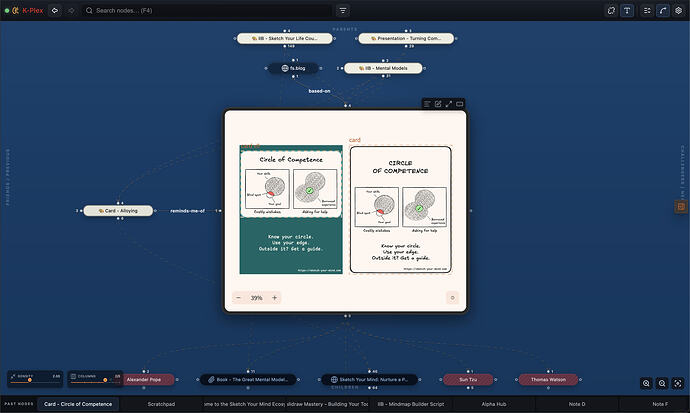Click the fit-to-view frame icon at bottom right
Image resolution: width=690 pixels, height=413 pixels.
click(x=678, y=383)
